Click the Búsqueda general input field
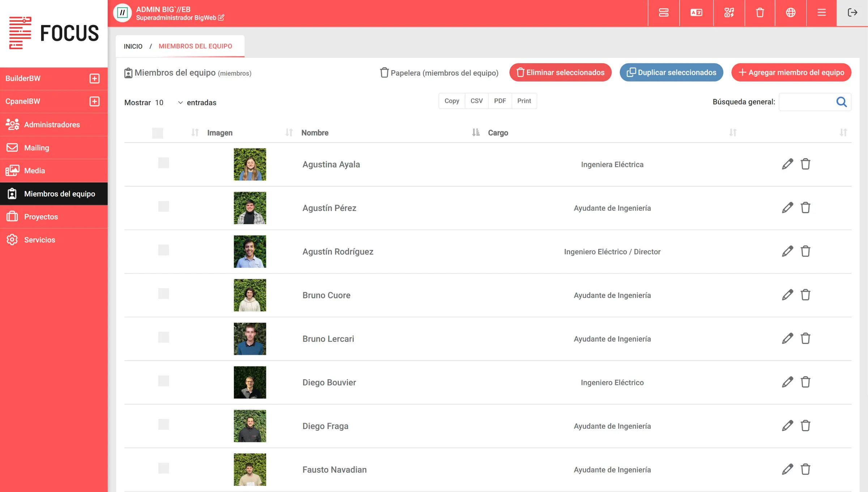This screenshot has width=868, height=492. [807, 102]
